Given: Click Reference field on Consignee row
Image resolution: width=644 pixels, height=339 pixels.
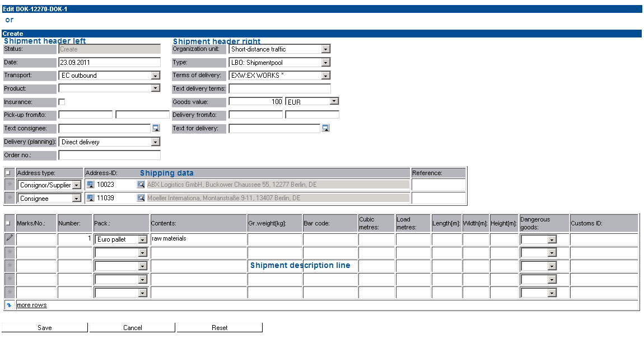Looking at the screenshot, I should coord(438,198).
